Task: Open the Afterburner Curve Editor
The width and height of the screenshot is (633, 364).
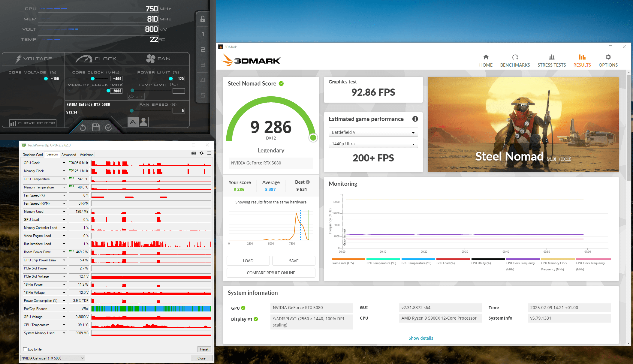Action: click(x=33, y=123)
